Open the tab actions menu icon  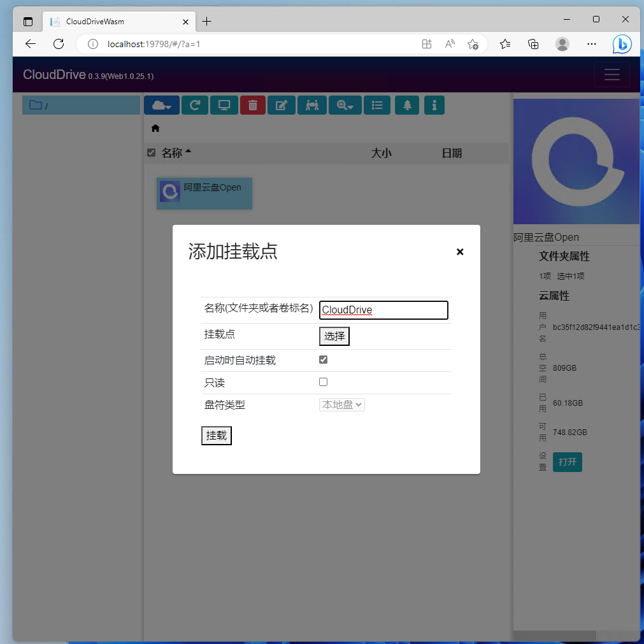point(28,22)
